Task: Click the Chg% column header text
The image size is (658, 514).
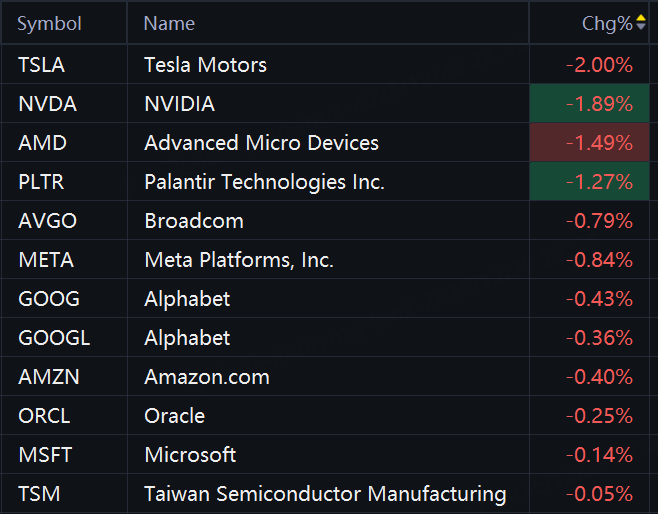Action: pyautogui.click(x=607, y=23)
